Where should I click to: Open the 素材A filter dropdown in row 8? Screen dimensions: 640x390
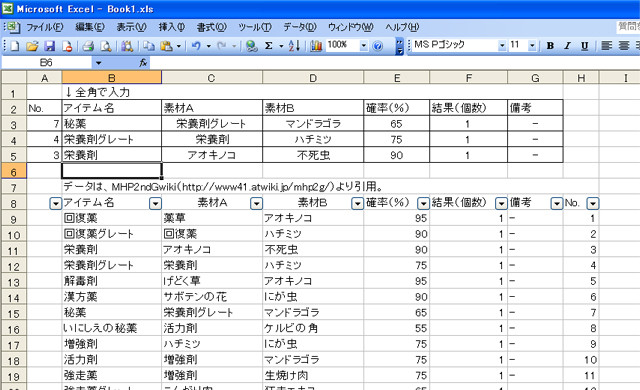(256, 203)
